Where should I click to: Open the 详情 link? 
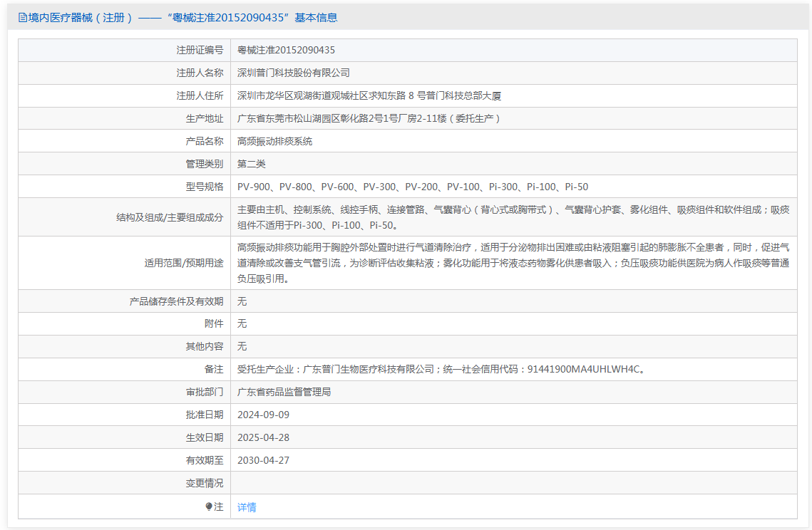(247, 507)
